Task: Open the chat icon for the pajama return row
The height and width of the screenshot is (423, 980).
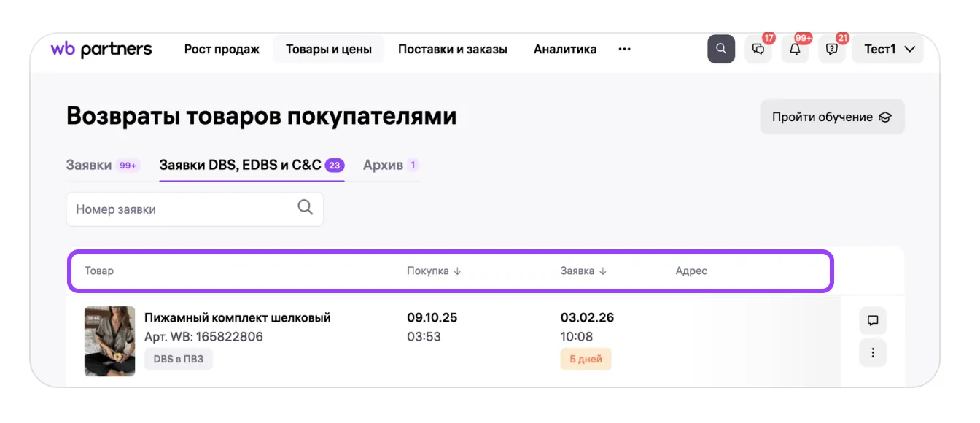Action: (873, 320)
